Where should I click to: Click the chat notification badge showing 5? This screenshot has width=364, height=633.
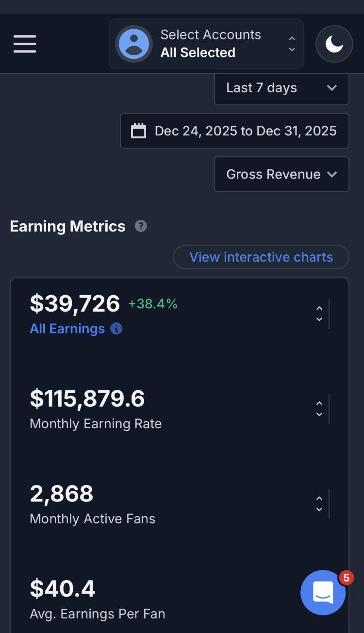(346, 578)
